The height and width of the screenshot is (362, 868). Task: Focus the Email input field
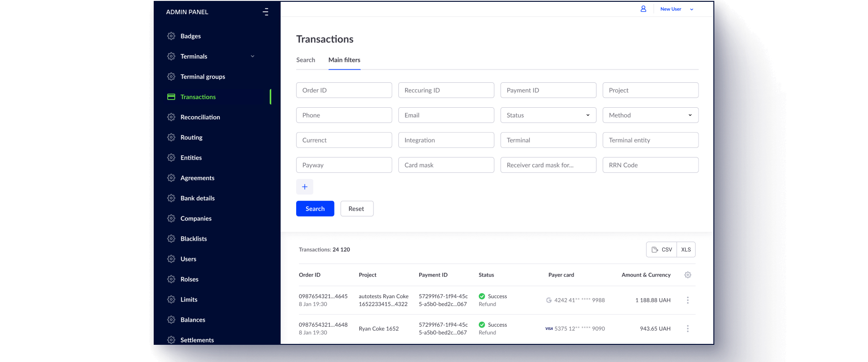tap(446, 115)
